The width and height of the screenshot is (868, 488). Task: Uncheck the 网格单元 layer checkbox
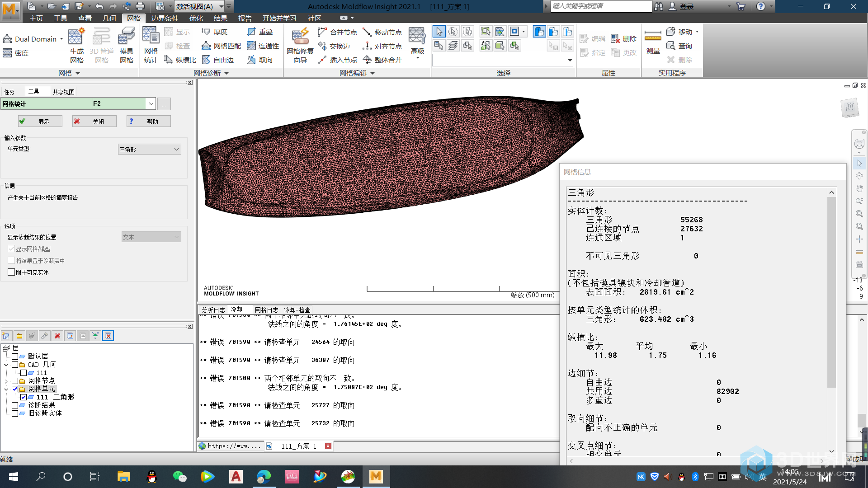(15, 389)
